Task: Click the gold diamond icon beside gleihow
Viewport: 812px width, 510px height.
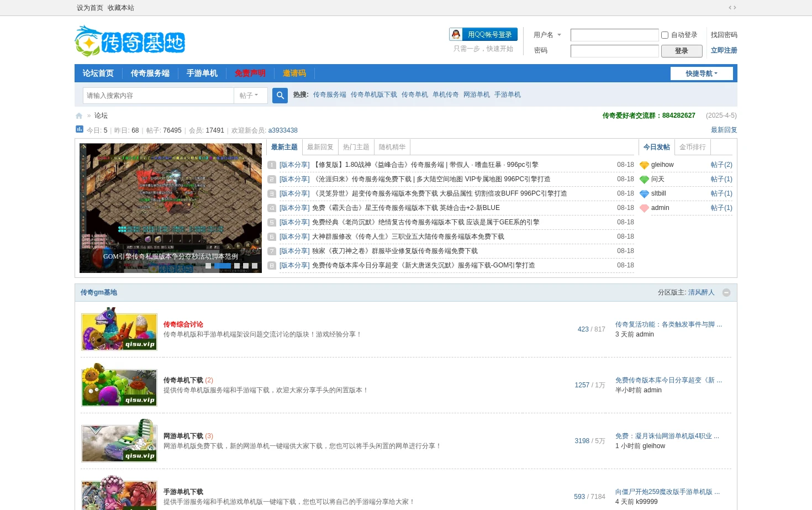Action: (644, 165)
